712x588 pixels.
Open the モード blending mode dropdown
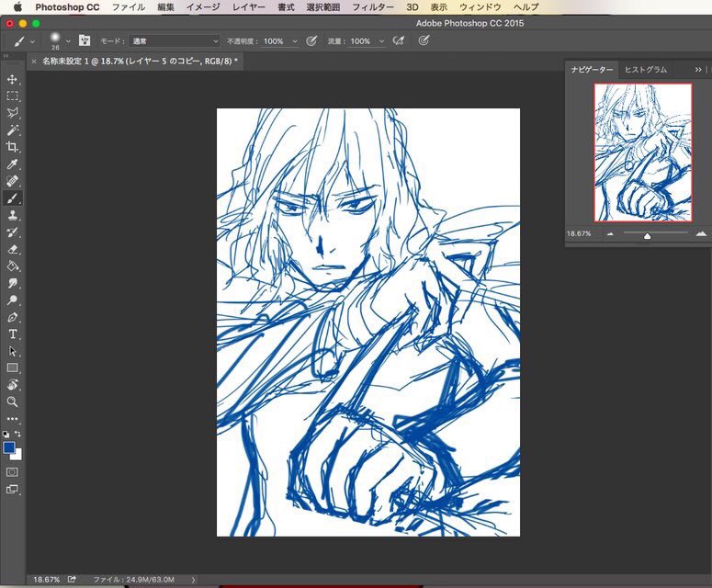(175, 41)
